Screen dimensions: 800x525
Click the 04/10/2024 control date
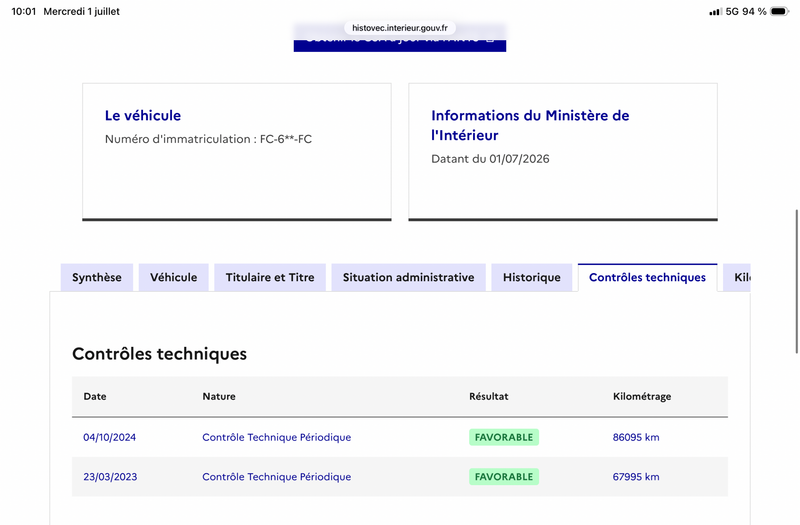tap(110, 437)
